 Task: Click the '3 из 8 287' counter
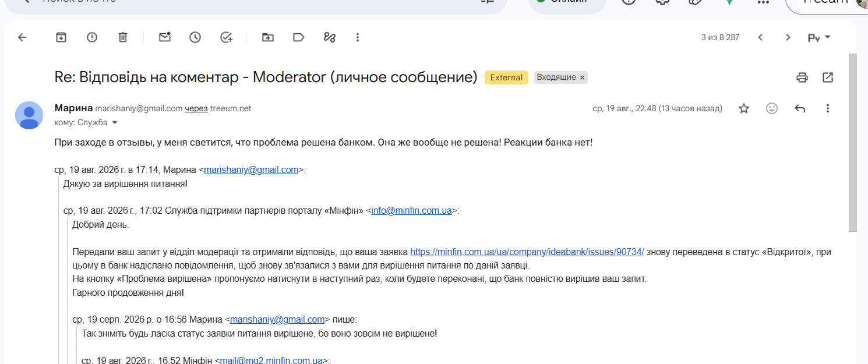[720, 37]
